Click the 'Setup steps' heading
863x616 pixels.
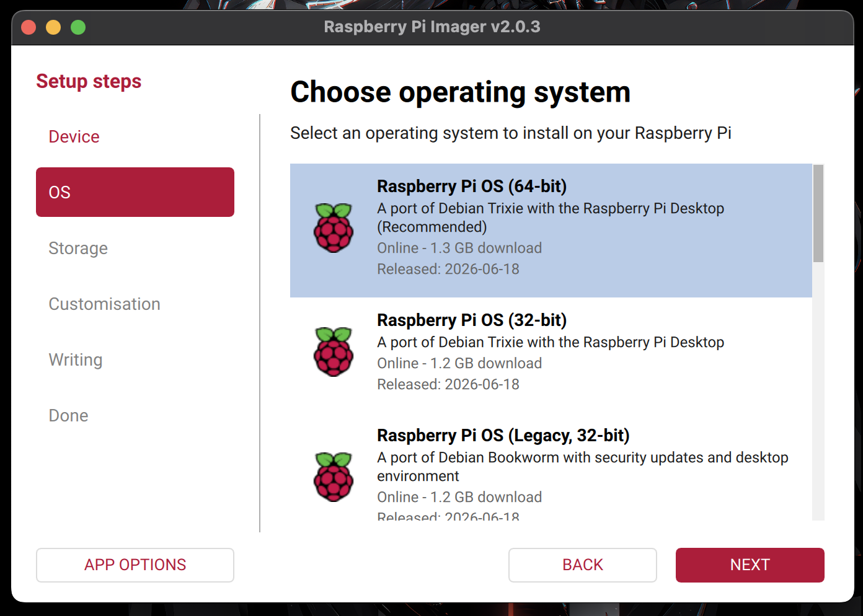point(89,81)
